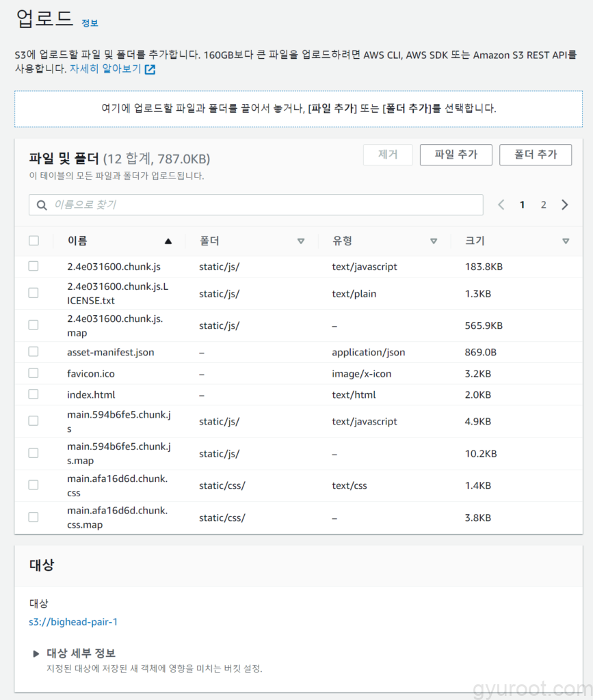This screenshot has width=593, height=700.
Task: Open page 2 of the file list
Action: (x=544, y=205)
